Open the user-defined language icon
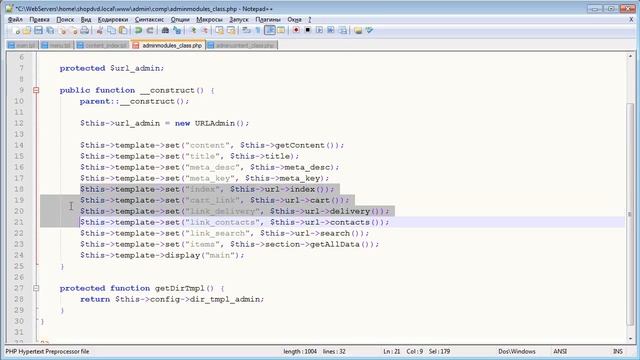640x360 pixels. pos(281,31)
